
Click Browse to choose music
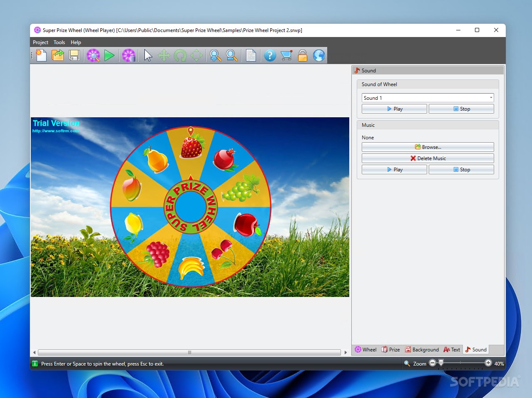tap(428, 147)
